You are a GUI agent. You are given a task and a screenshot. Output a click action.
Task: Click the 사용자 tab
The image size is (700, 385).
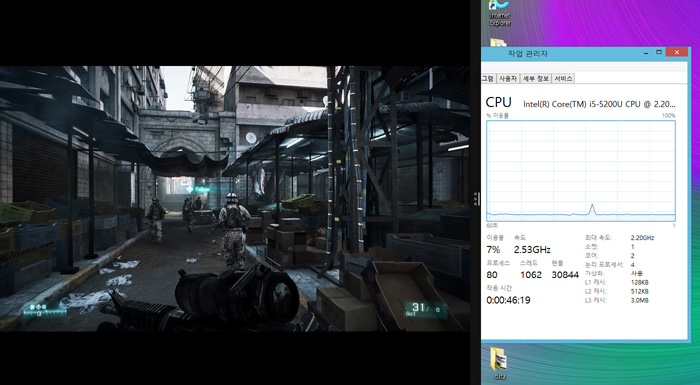click(x=508, y=79)
